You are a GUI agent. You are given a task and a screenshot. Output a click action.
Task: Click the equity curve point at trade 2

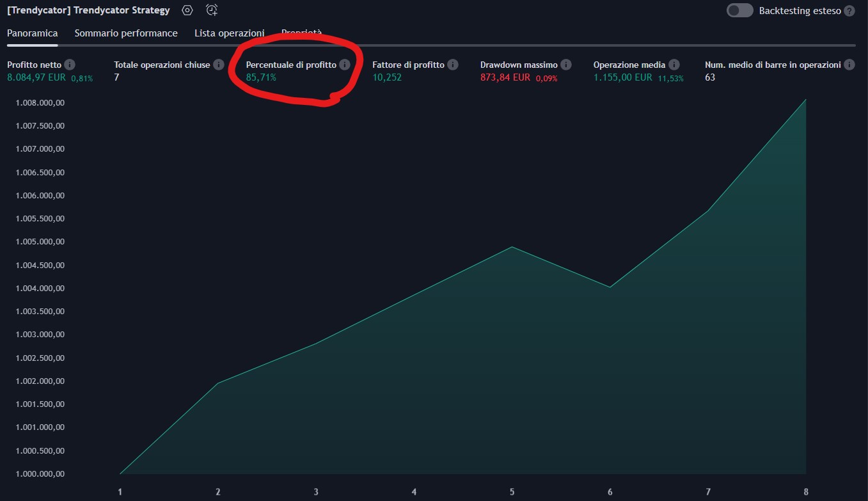(x=218, y=383)
